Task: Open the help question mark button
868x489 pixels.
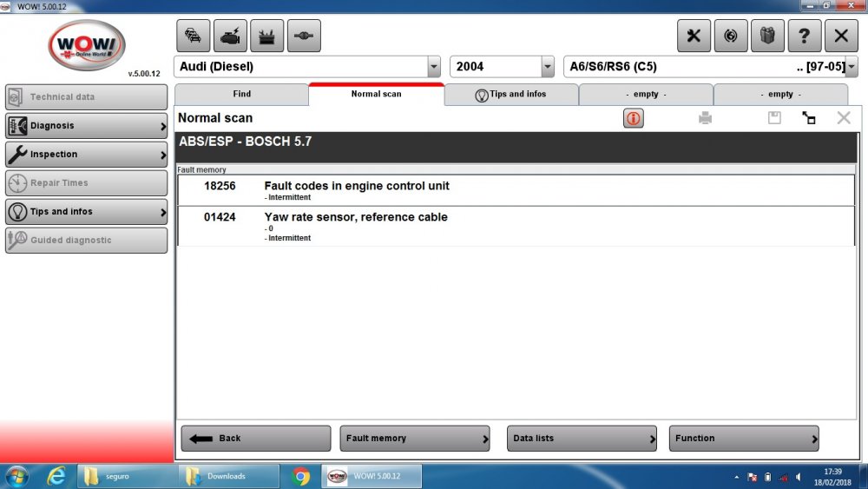Action: point(805,36)
